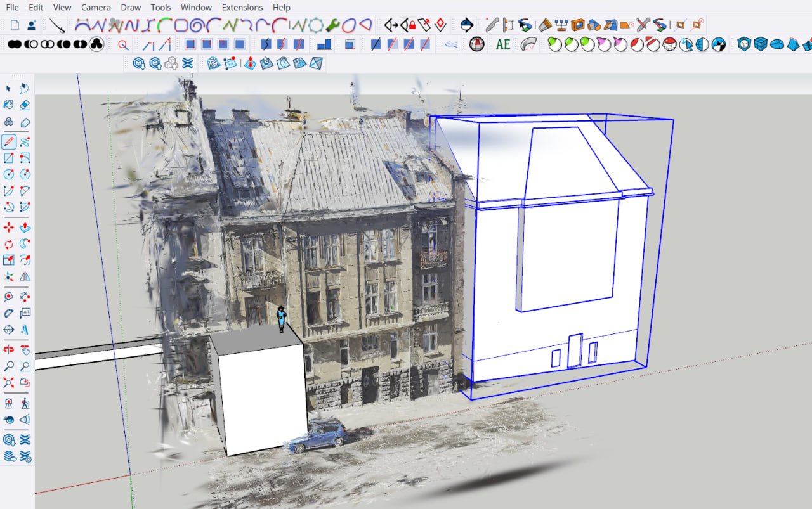Open the Extensions menu
The height and width of the screenshot is (509, 812).
[x=242, y=7]
